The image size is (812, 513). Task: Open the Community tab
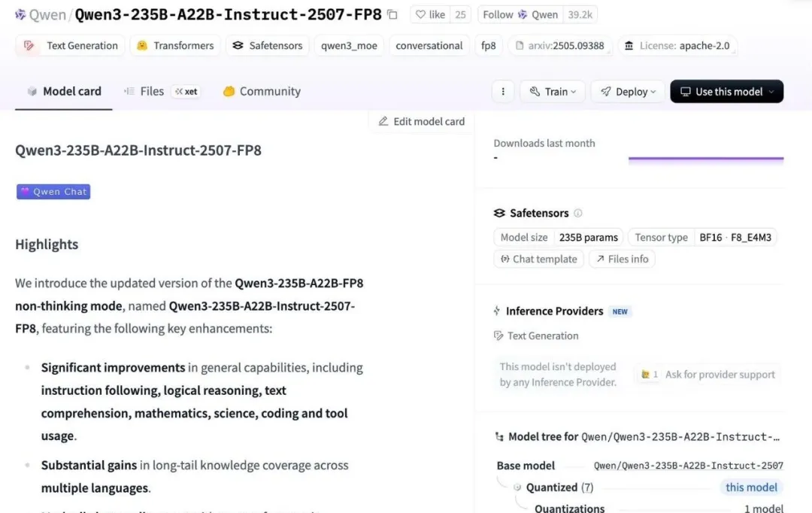pos(262,91)
